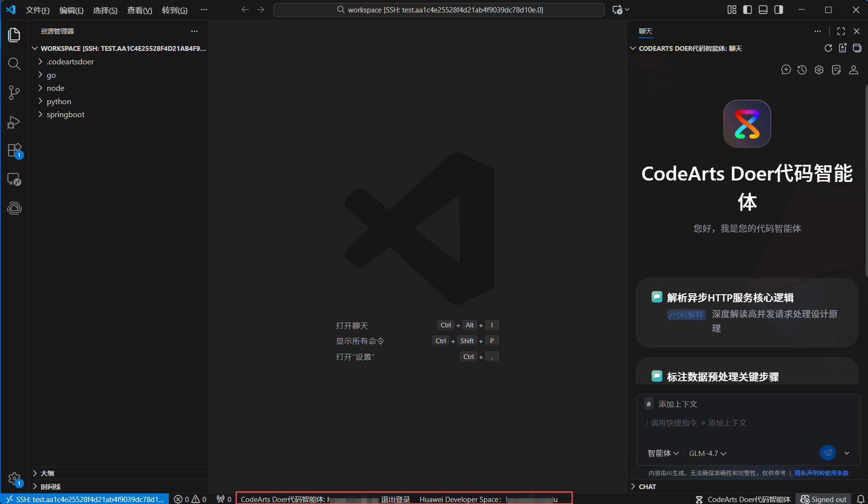Open the user account icon in chat panel
This screenshot has height=504, width=868.
(x=854, y=70)
